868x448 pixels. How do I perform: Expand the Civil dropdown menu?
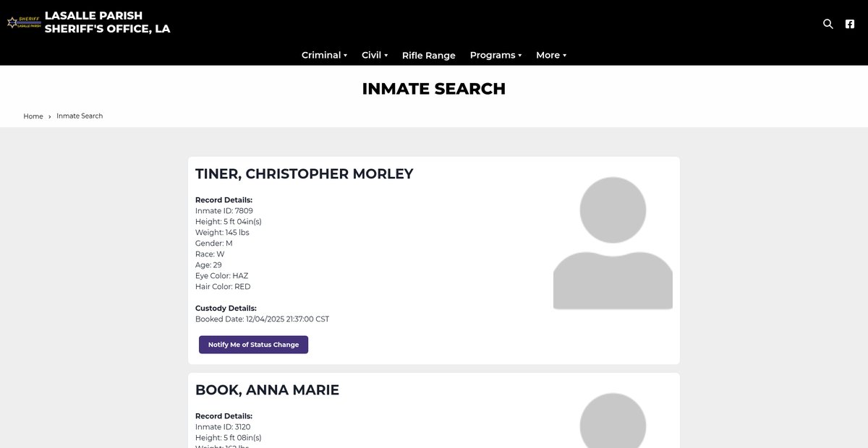375,55
